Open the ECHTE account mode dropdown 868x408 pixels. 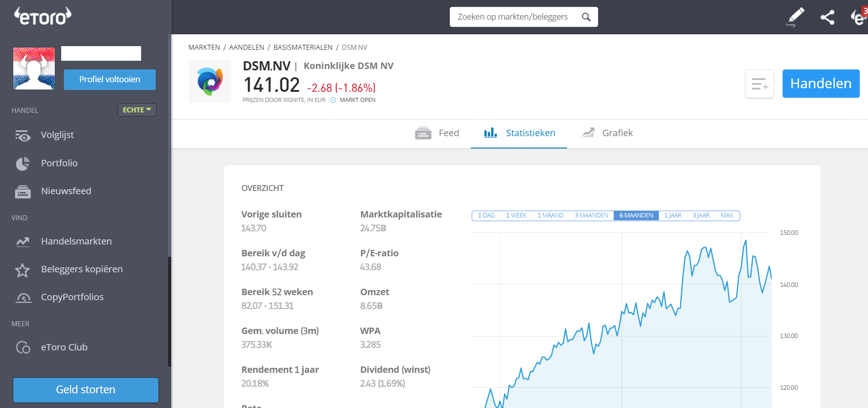coord(137,110)
